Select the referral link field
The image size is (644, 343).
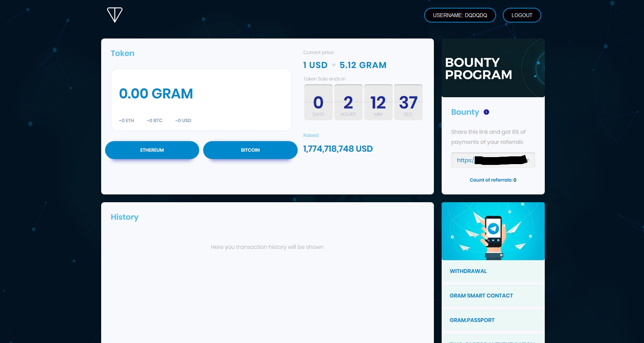[x=493, y=160]
